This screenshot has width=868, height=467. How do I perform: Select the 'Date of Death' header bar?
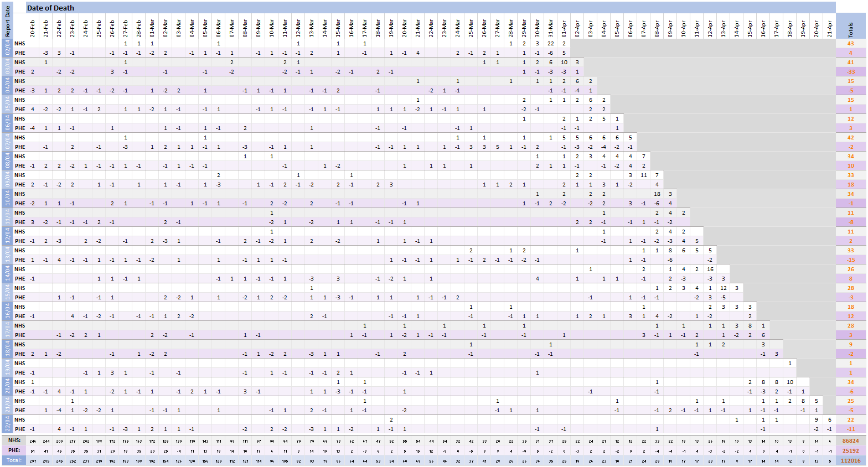coord(431,8)
